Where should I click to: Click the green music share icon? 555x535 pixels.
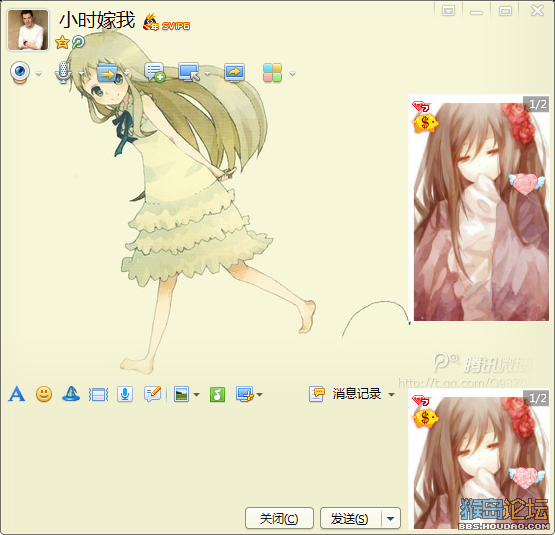point(217,394)
